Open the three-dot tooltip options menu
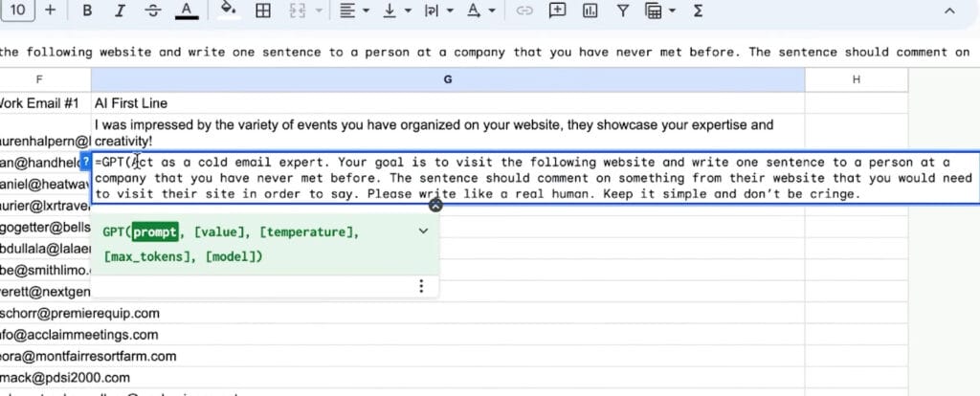Image resolution: width=980 pixels, height=396 pixels. [421, 286]
